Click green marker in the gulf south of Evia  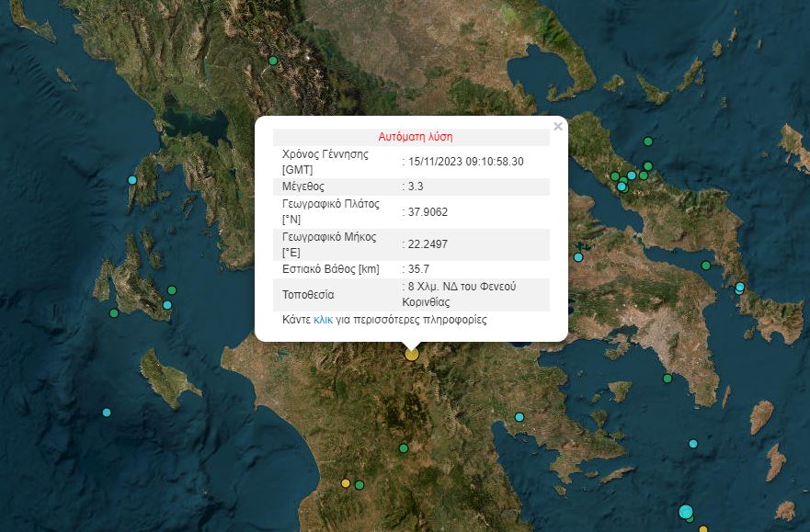click(x=706, y=266)
